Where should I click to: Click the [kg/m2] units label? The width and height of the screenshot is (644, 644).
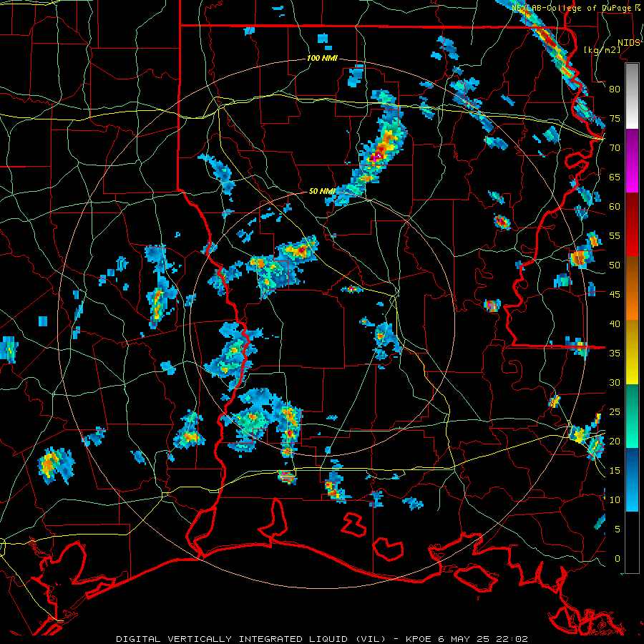click(602, 50)
